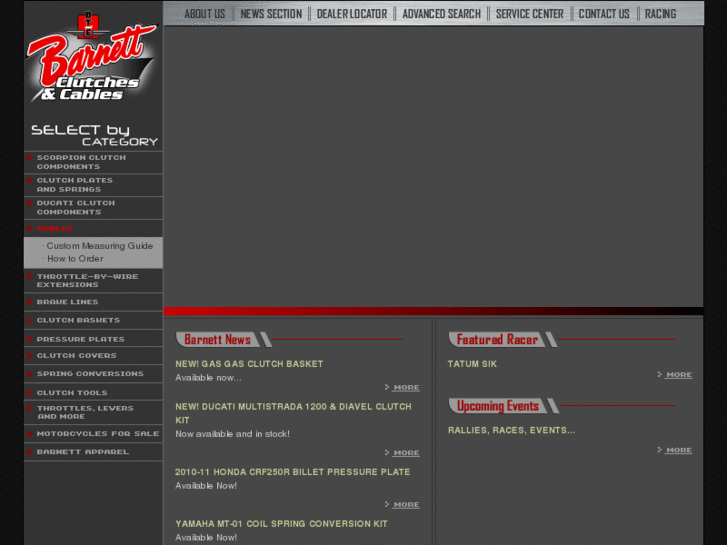
Task: Open Yamaha MT-01 Coil Spring Conversion news
Action: pos(281,524)
